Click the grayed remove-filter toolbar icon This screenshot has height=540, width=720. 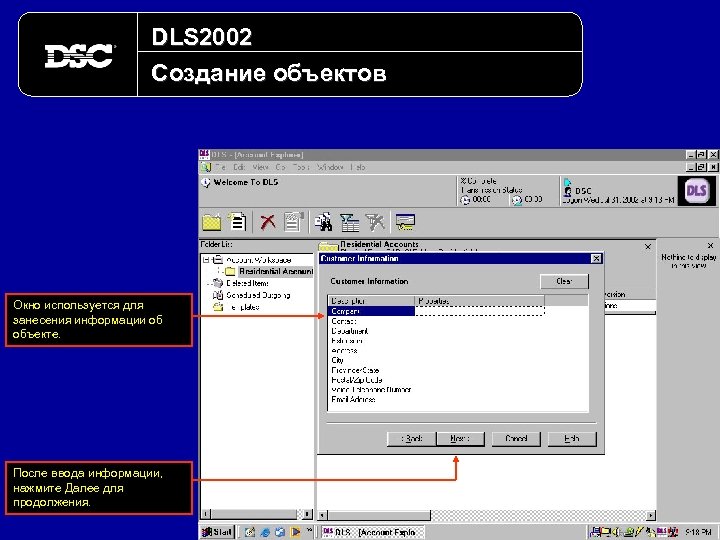point(375,222)
